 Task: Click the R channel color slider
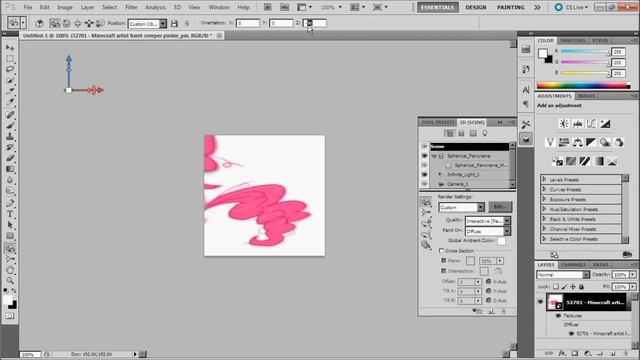pos(584,51)
